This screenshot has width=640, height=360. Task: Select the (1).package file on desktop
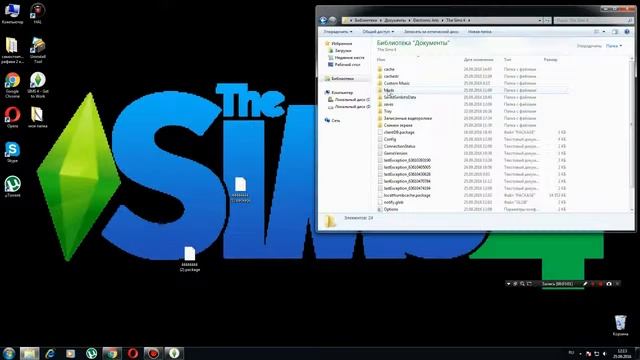[240, 190]
